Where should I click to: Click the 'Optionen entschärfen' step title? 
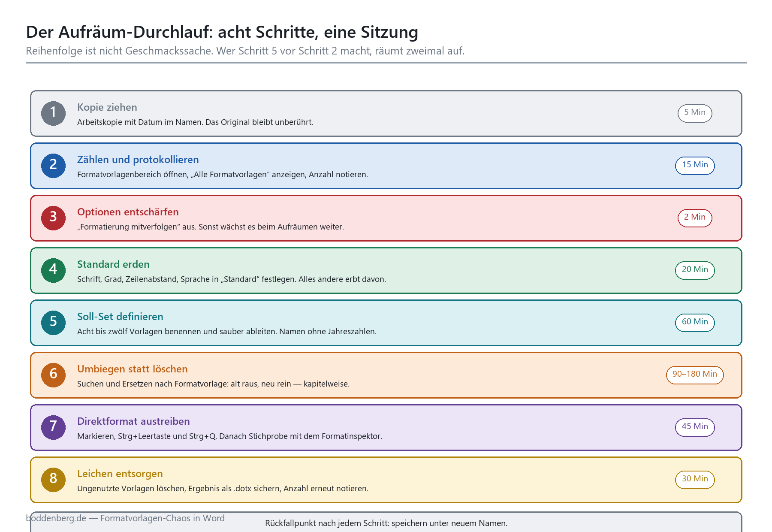tap(128, 212)
